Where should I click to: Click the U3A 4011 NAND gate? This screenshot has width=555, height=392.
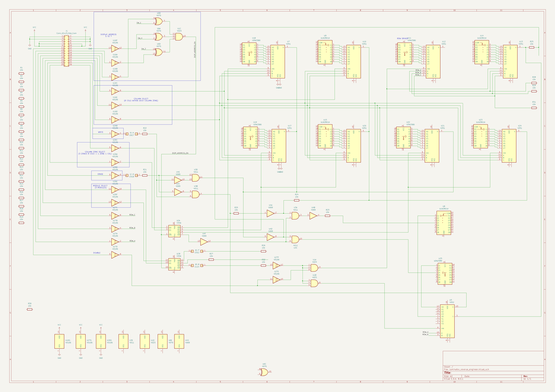point(295,216)
